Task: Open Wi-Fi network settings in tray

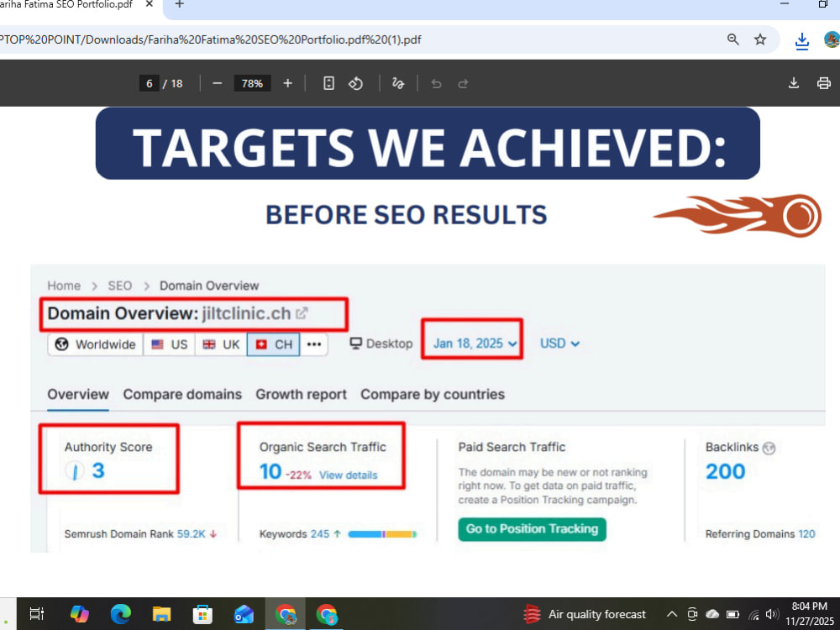Action: 753,614
